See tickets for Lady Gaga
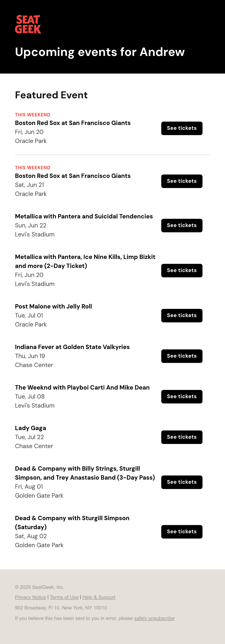The width and height of the screenshot is (225, 644). [181, 437]
